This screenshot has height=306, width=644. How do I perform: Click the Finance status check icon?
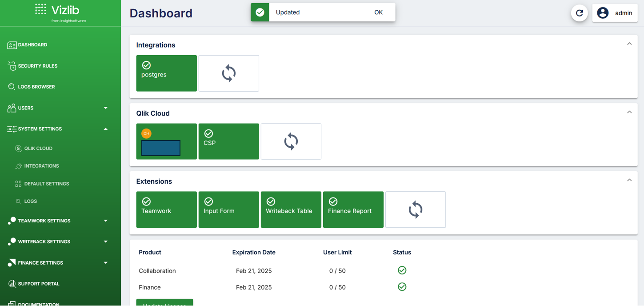pyautogui.click(x=402, y=287)
